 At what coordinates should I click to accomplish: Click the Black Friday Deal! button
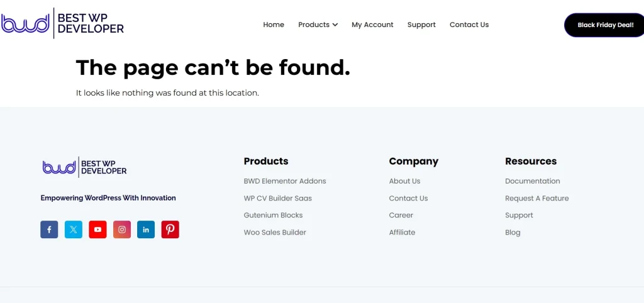605,25
